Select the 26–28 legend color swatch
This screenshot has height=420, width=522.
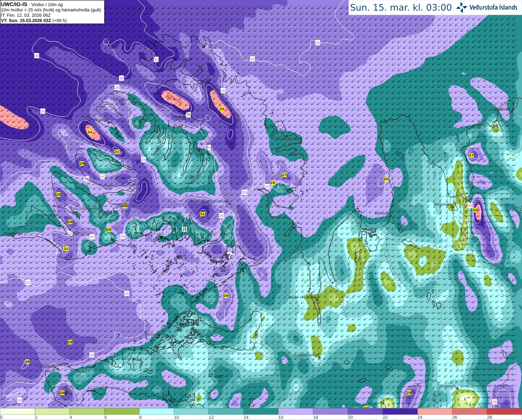pyautogui.click(x=470, y=411)
